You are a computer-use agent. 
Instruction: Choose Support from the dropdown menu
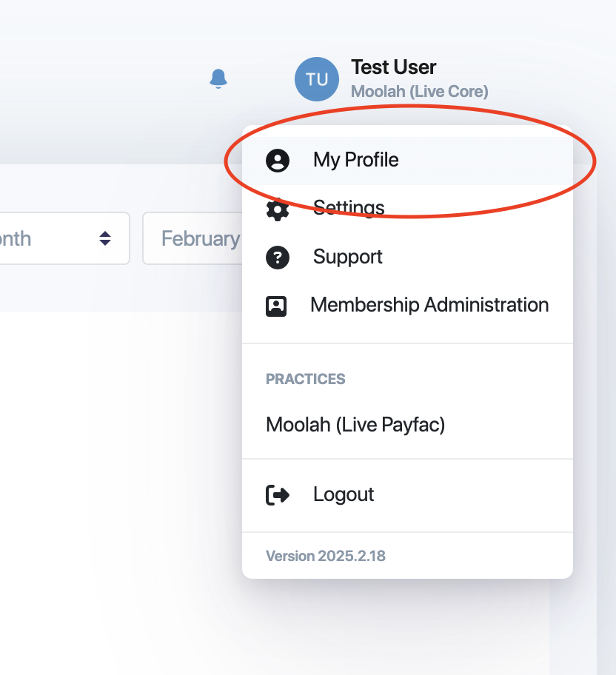tap(407, 258)
